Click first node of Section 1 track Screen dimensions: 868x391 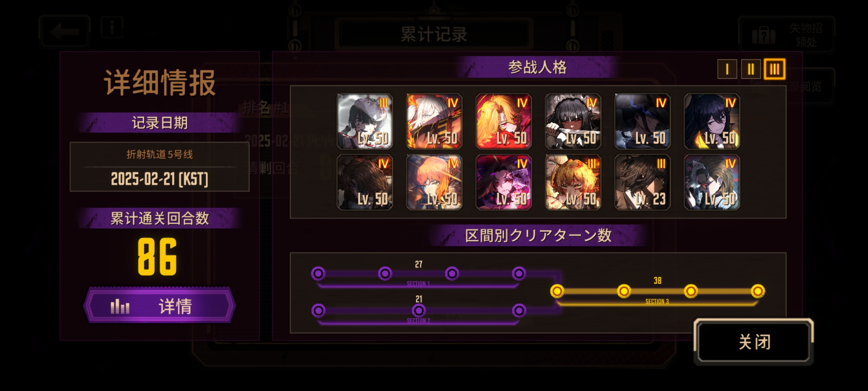pyautogui.click(x=318, y=274)
